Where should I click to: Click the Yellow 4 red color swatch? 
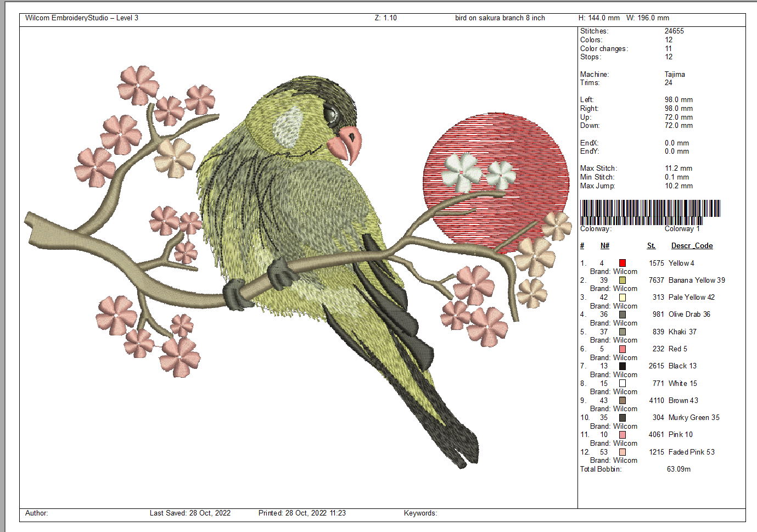623,263
